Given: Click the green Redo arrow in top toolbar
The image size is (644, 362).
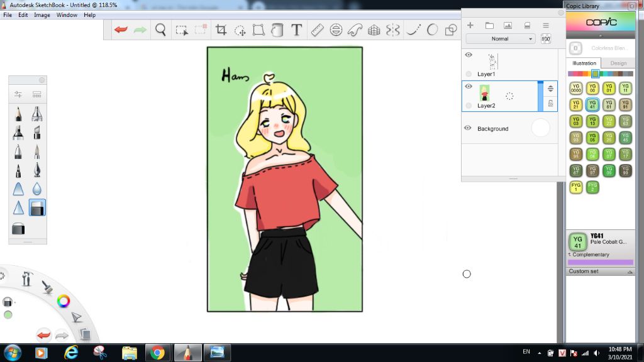Looking at the screenshot, I should 140,30.
